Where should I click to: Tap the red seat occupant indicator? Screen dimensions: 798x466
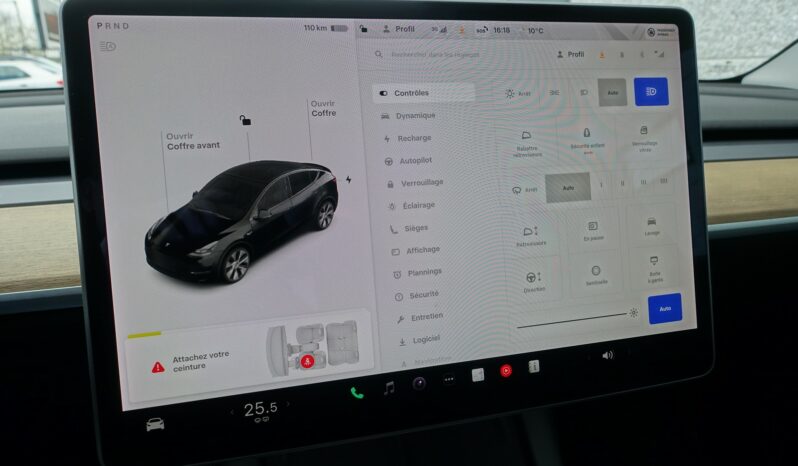click(306, 362)
